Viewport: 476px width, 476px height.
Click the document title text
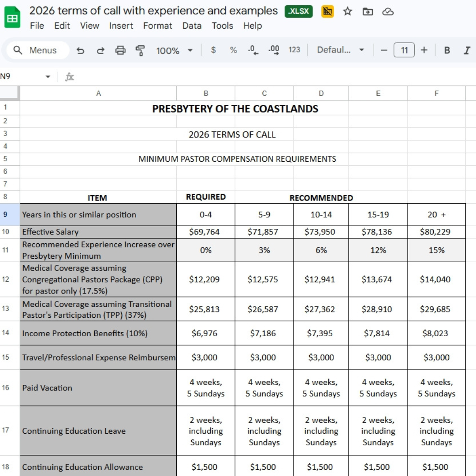click(x=153, y=11)
